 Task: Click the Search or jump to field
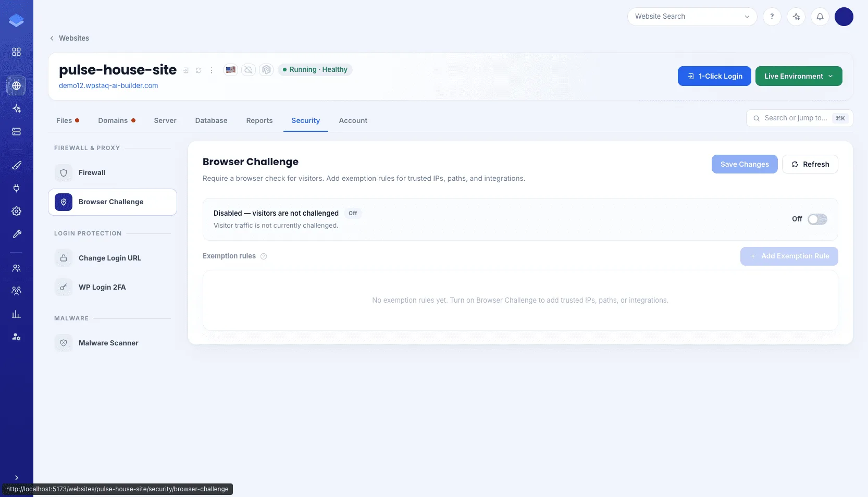[x=799, y=118]
